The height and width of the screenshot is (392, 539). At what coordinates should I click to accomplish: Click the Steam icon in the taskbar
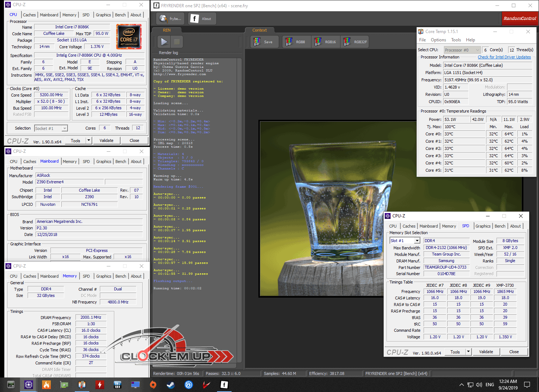(171, 385)
